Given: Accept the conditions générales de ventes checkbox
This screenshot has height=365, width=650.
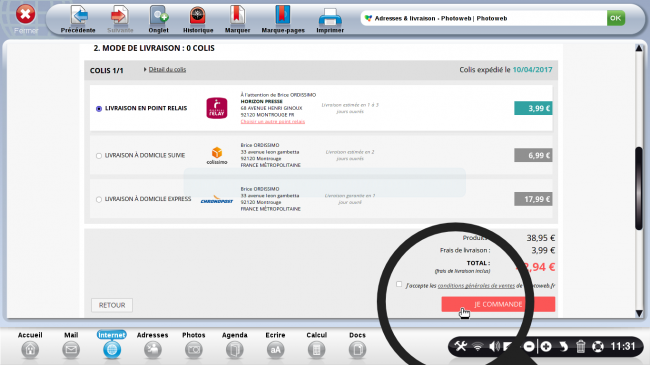Looking at the screenshot, I should 399,285.
